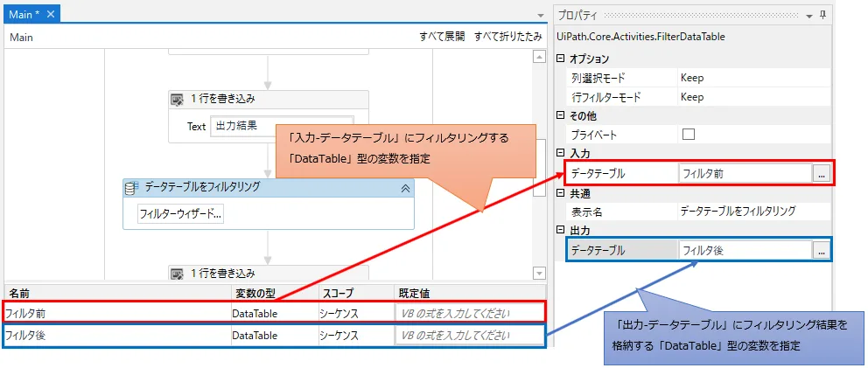
Task: Select the Main workflow tab
Action: pyautogui.click(x=31, y=14)
